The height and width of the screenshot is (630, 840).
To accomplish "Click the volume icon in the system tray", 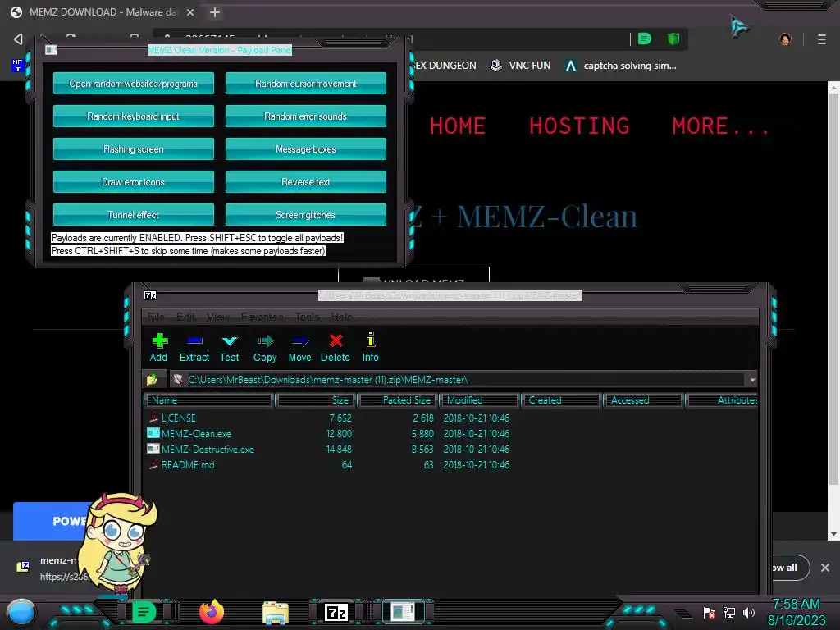I will point(749,612).
